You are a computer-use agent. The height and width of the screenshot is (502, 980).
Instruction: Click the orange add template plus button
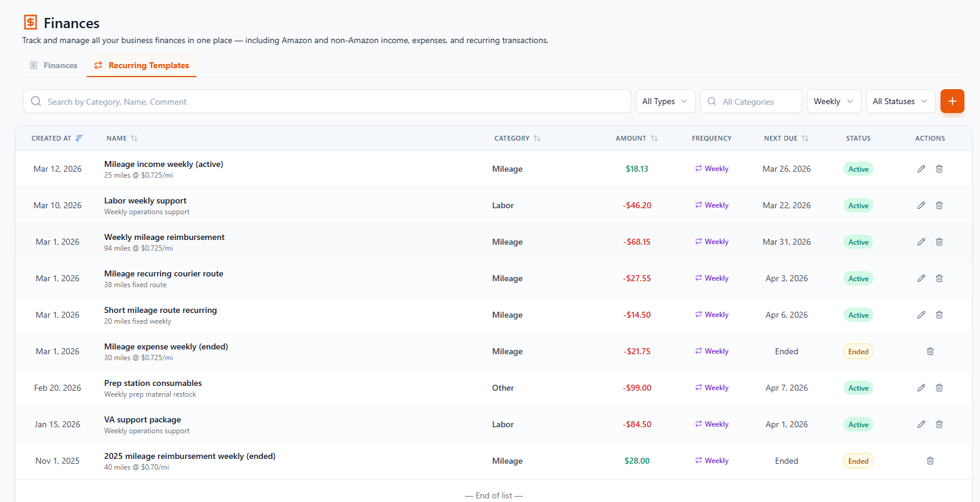point(952,101)
